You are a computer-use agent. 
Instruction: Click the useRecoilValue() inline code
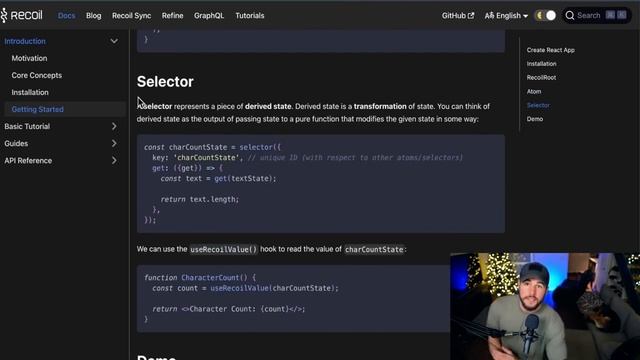[223, 249]
